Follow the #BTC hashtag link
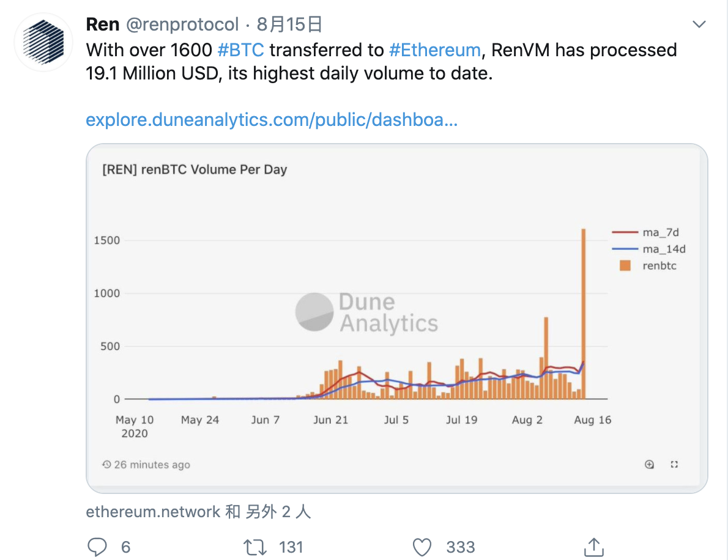Viewport: 728px width, 560px height. pos(240,50)
